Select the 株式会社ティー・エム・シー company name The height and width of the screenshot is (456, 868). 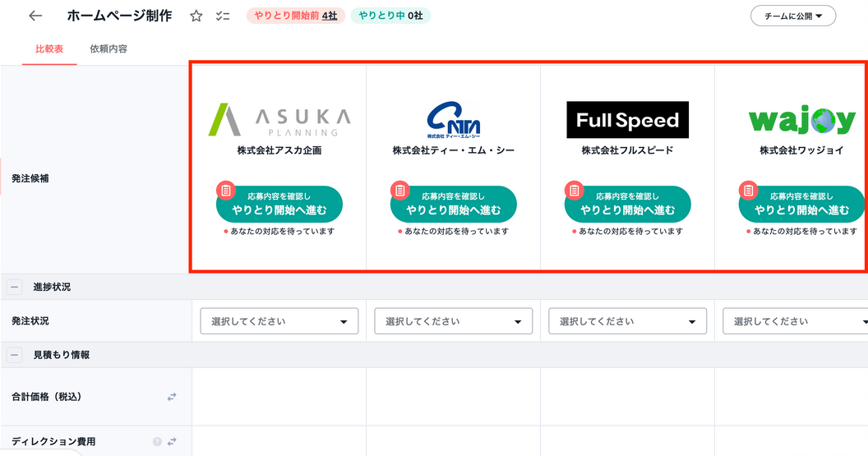454,150
